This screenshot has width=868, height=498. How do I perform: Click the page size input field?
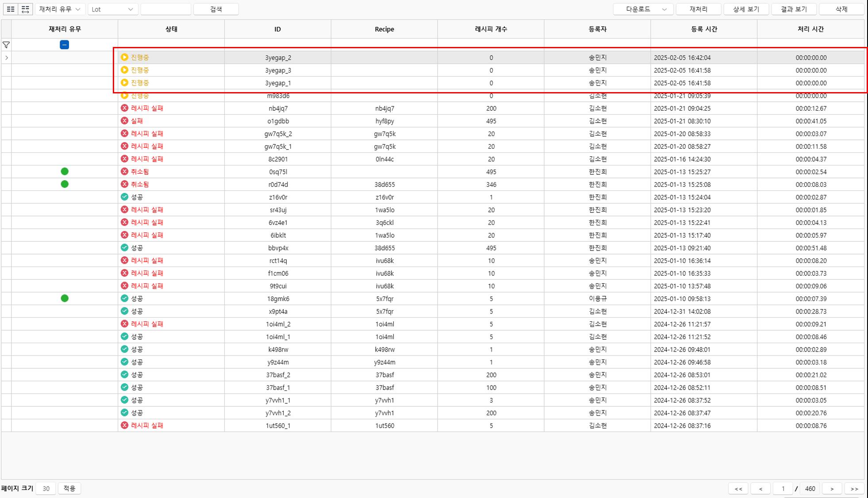point(46,489)
